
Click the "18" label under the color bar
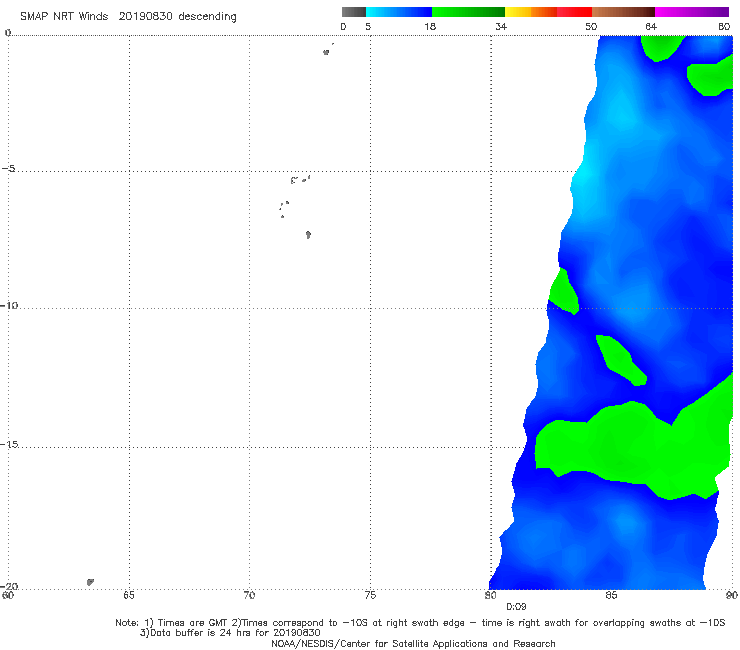coord(430,26)
